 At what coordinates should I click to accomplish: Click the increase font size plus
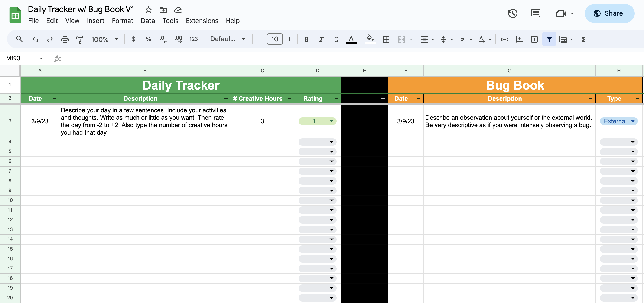coord(289,39)
